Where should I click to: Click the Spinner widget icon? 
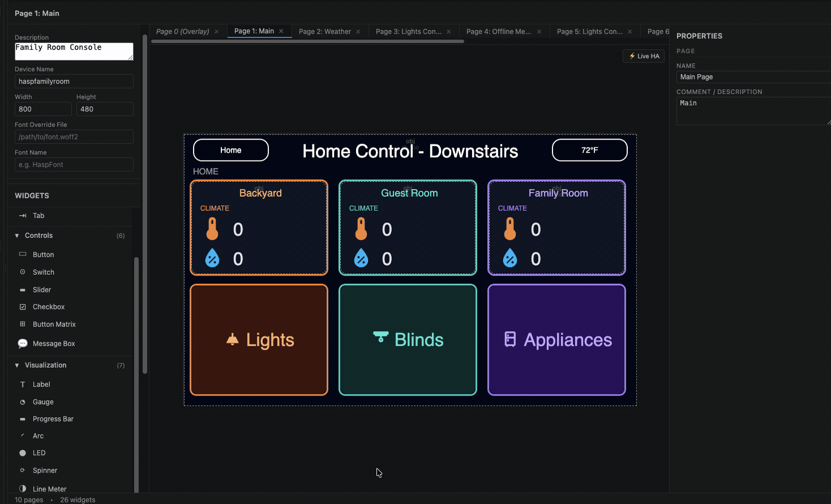tap(23, 470)
